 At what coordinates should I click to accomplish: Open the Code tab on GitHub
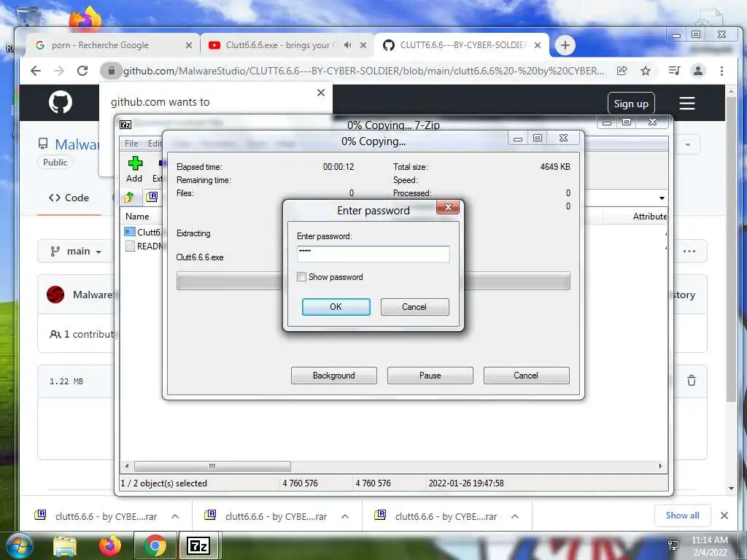(69, 198)
